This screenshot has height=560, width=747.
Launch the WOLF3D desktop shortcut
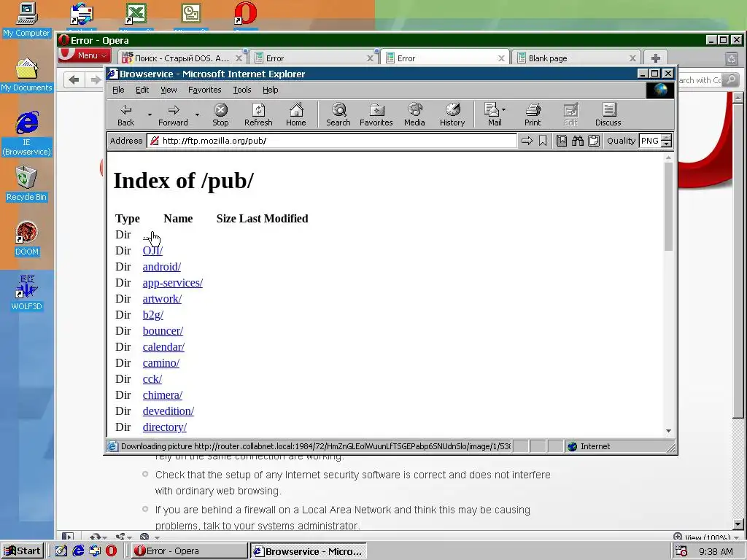tap(26, 293)
